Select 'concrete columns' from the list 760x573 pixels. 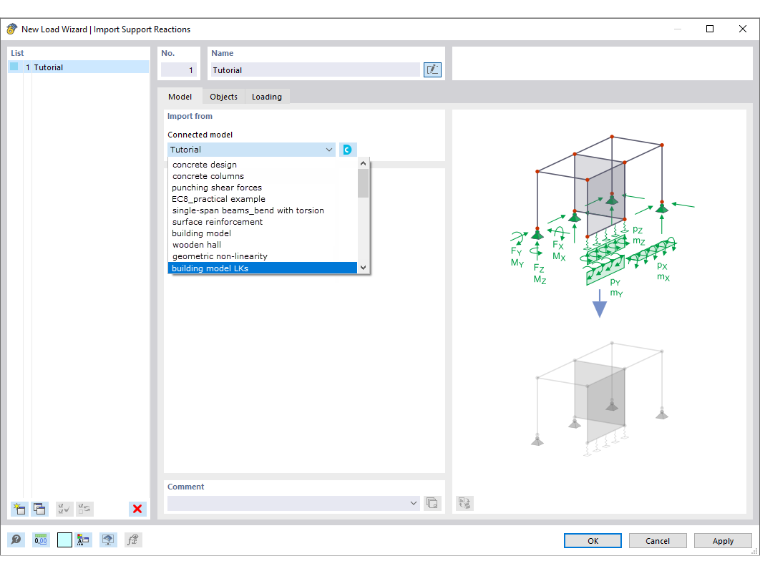click(262, 176)
